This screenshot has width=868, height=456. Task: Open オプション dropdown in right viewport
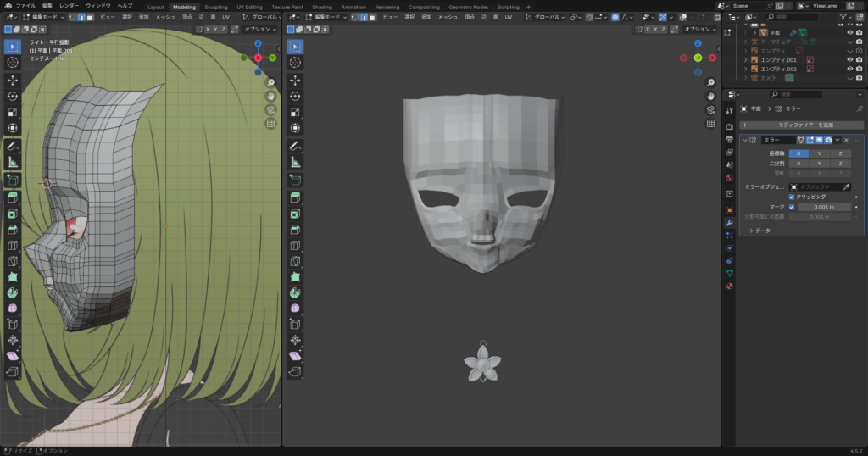(x=700, y=30)
